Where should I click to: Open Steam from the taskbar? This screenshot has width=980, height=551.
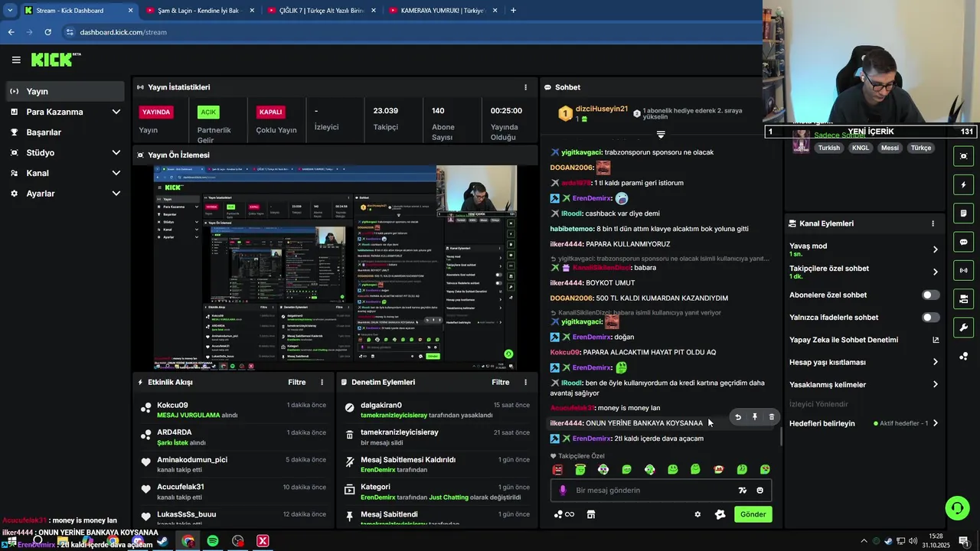(162, 541)
